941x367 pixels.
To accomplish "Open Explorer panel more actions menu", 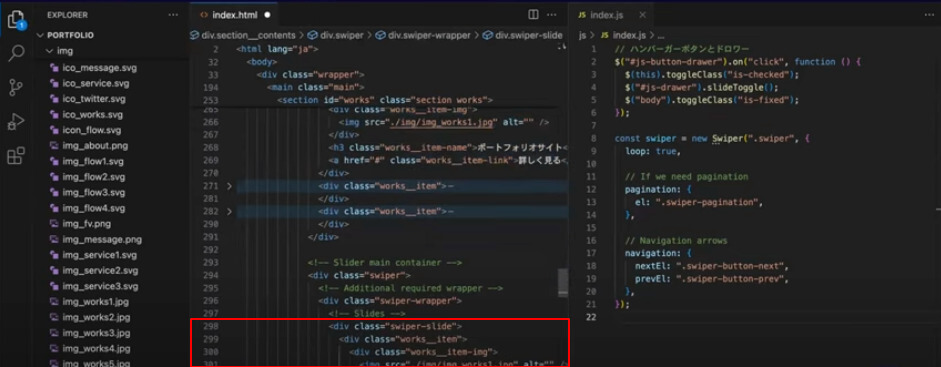I will coord(173,15).
